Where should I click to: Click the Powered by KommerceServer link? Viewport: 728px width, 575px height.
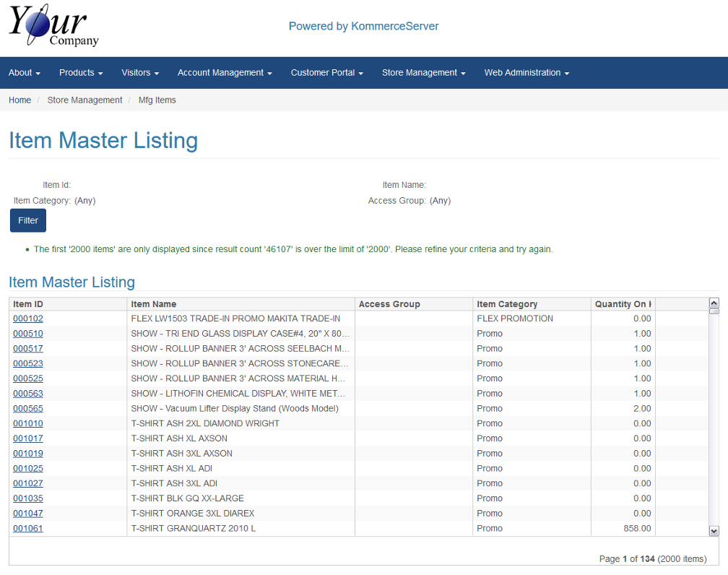tap(363, 27)
